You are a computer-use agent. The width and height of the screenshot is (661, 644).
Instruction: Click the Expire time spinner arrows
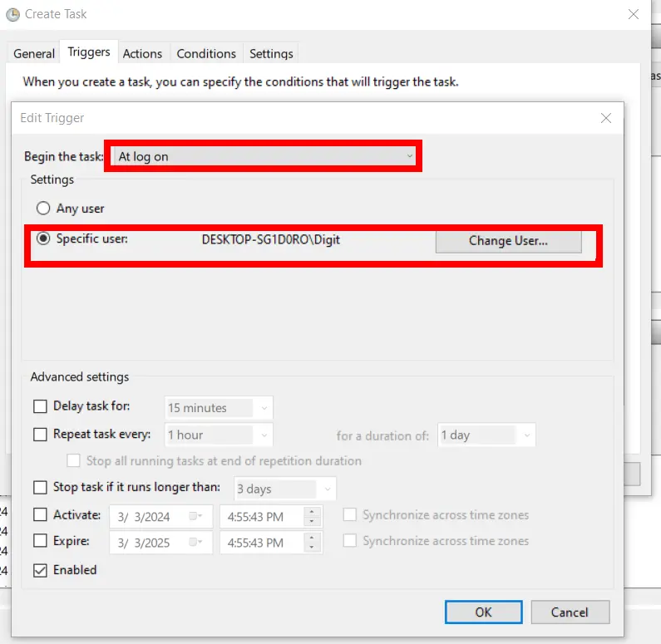[x=313, y=542]
